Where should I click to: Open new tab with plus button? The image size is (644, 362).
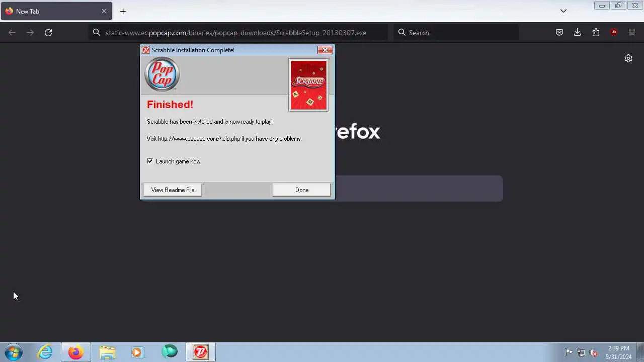[x=123, y=11]
